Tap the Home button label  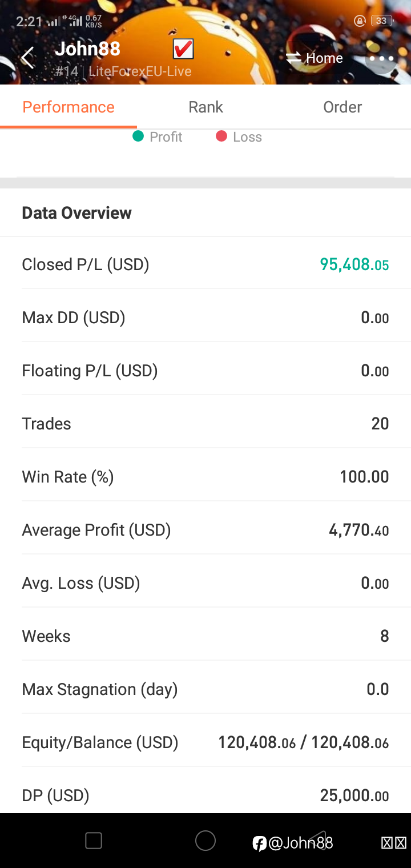[324, 58]
